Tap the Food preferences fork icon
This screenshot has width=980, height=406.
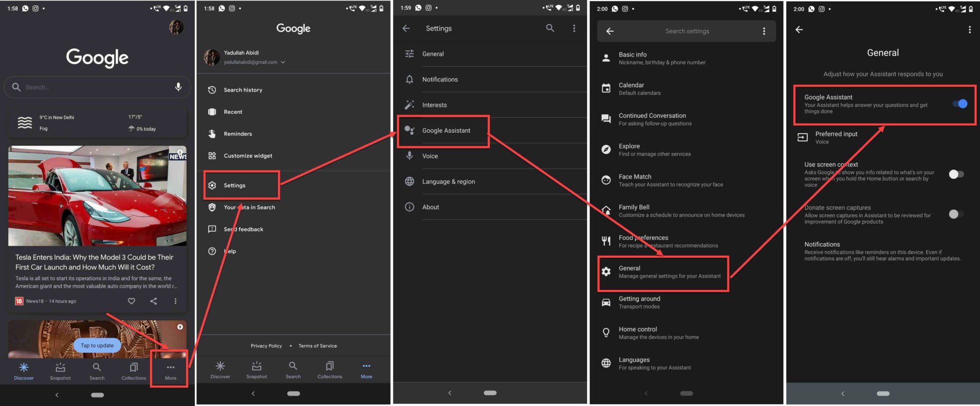coord(606,241)
